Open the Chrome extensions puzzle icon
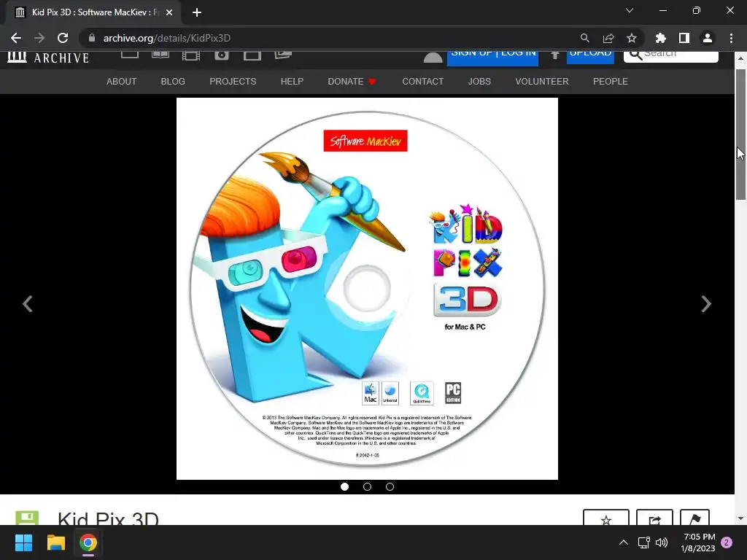Screen dimensions: 747x560 661,38
